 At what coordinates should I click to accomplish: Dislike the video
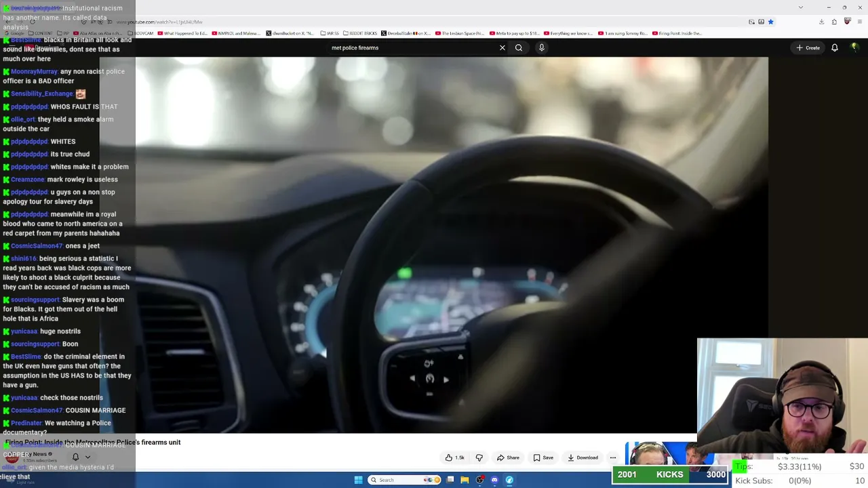pos(479,457)
